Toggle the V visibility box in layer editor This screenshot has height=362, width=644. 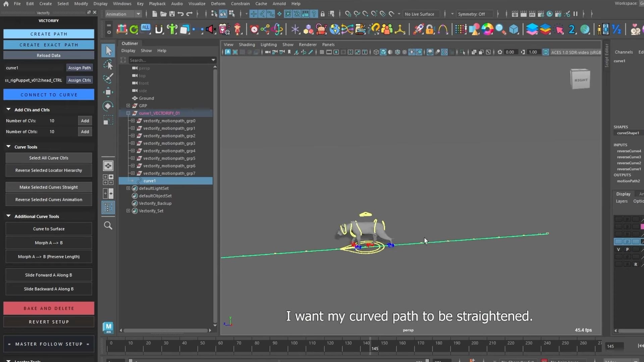tap(619, 249)
